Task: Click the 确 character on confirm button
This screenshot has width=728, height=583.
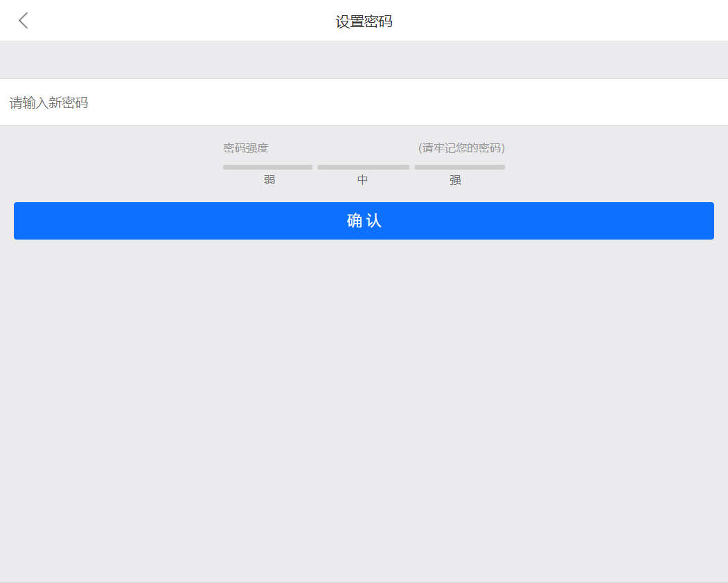Action: coord(355,221)
